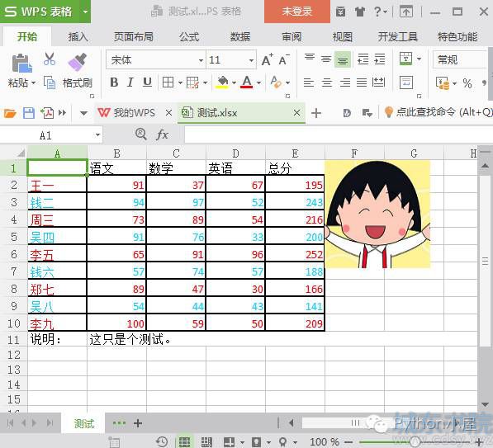Screen dimensions: 493x448
Task: Click the formula bar input field
Action: (339, 135)
